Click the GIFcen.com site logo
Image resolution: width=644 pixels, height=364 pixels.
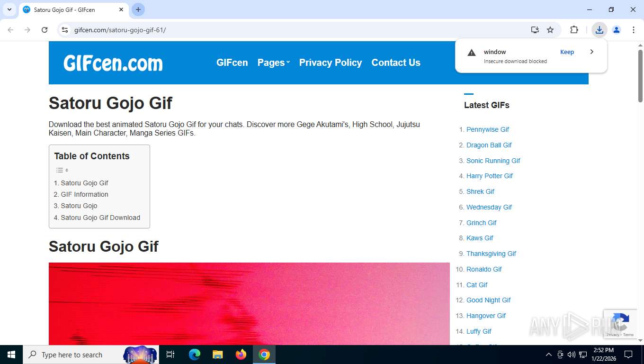pos(113,63)
